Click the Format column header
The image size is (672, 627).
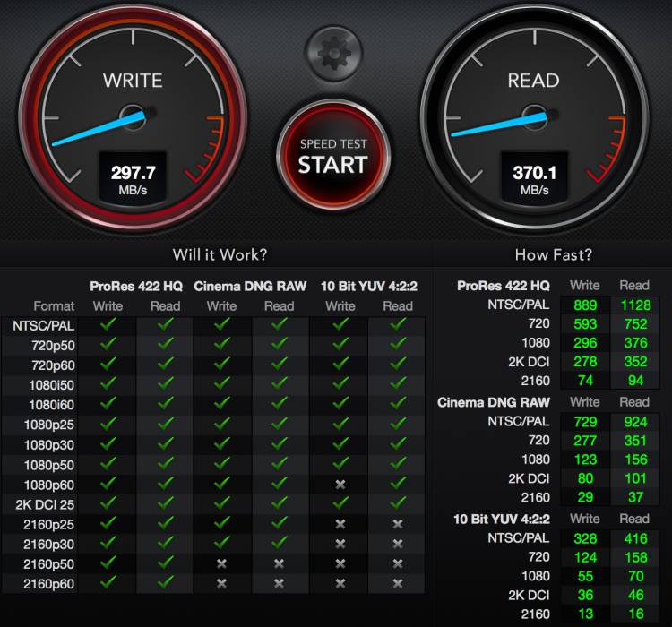click(x=54, y=306)
